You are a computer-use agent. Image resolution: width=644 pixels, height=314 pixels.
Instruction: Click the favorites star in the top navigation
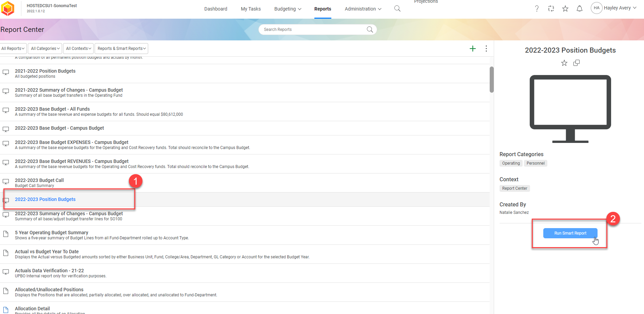point(565,8)
